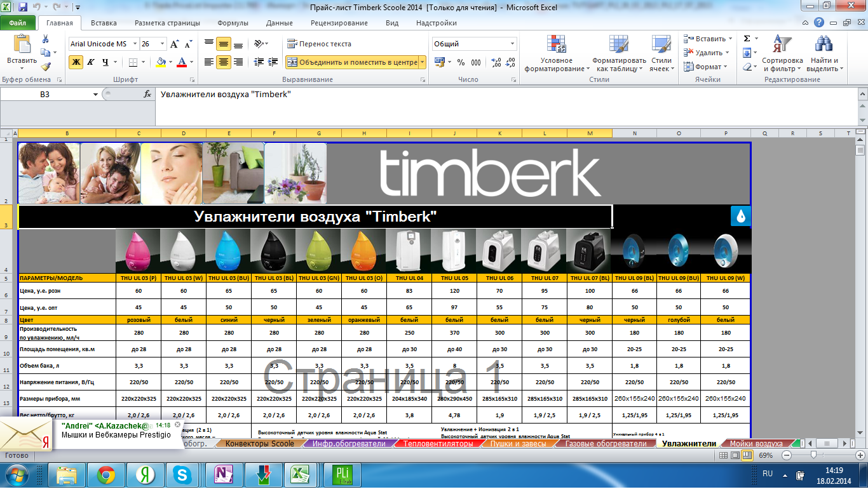This screenshot has width=868, height=494.
Task: Click the Save icon in Quick Access Toolbar
Action: pyautogui.click(x=23, y=8)
